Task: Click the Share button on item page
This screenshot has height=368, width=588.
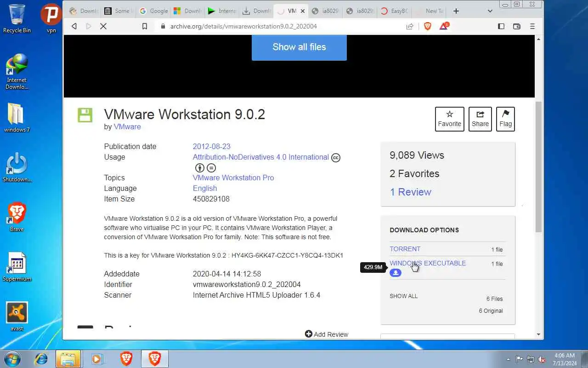Action: [x=480, y=119]
